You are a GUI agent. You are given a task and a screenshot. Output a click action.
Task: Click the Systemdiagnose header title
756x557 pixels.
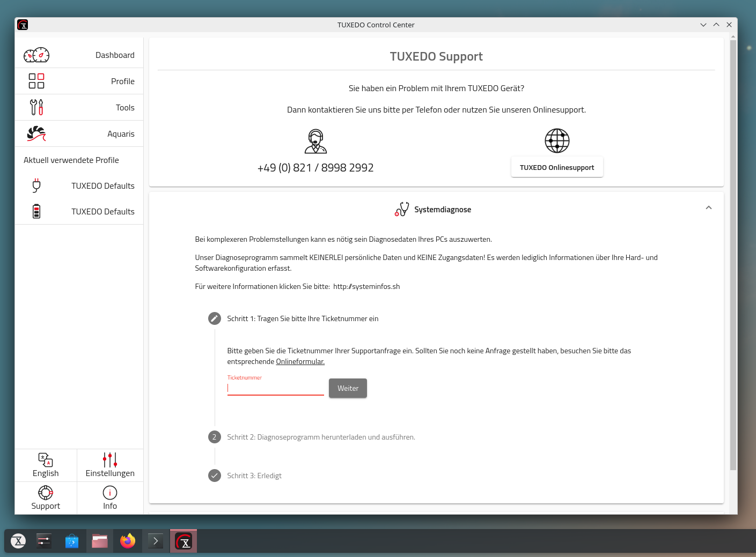point(443,210)
